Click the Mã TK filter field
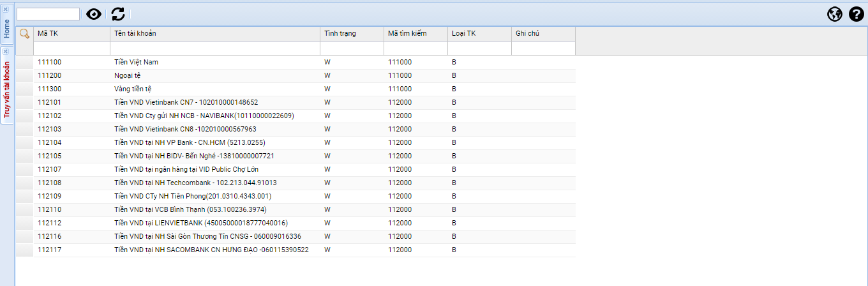 (71, 48)
